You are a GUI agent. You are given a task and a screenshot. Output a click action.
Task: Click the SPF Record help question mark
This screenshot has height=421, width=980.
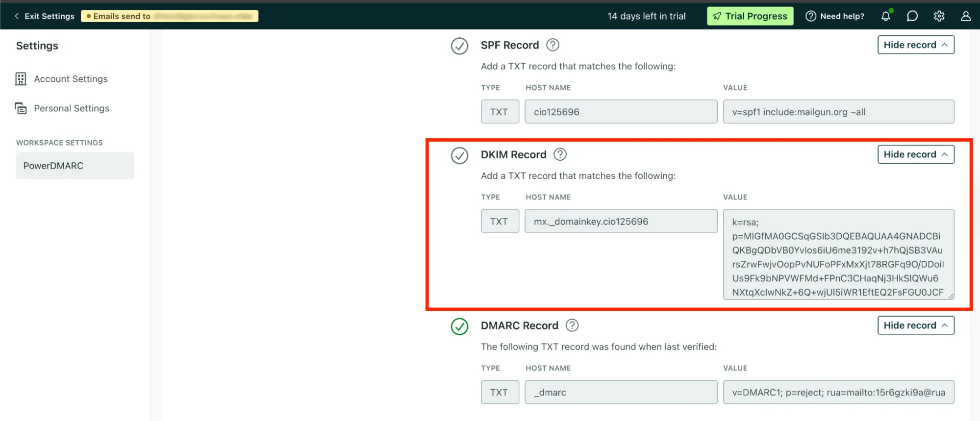(x=553, y=45)
